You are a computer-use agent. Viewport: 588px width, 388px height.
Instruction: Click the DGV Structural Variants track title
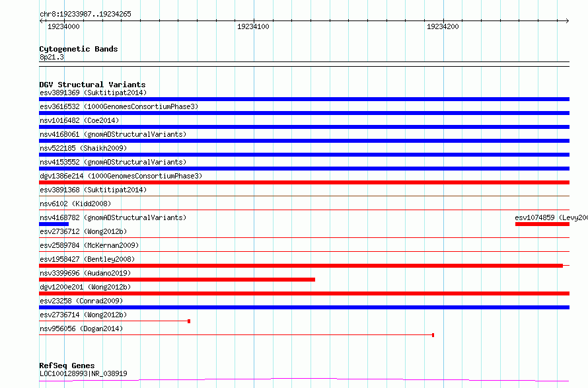[x=92, y=85]
